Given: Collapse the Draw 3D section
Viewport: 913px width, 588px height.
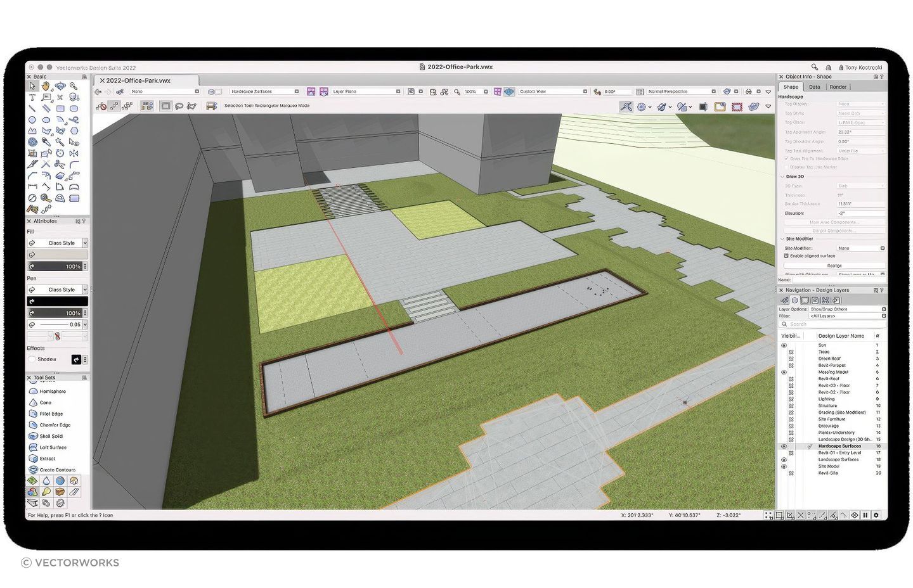Looking at the screenshot, I should click(x=782, y=176).
